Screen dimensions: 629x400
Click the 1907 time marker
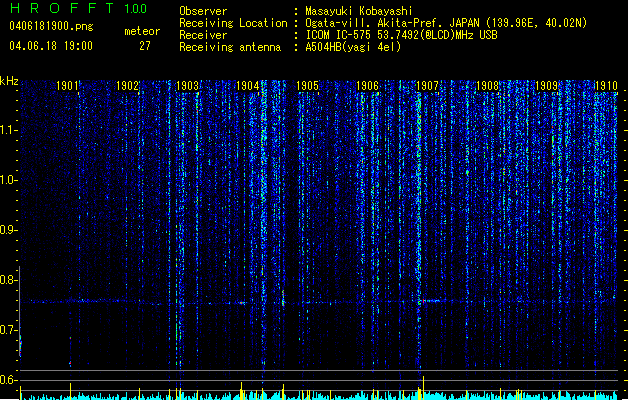pos(427,86)
